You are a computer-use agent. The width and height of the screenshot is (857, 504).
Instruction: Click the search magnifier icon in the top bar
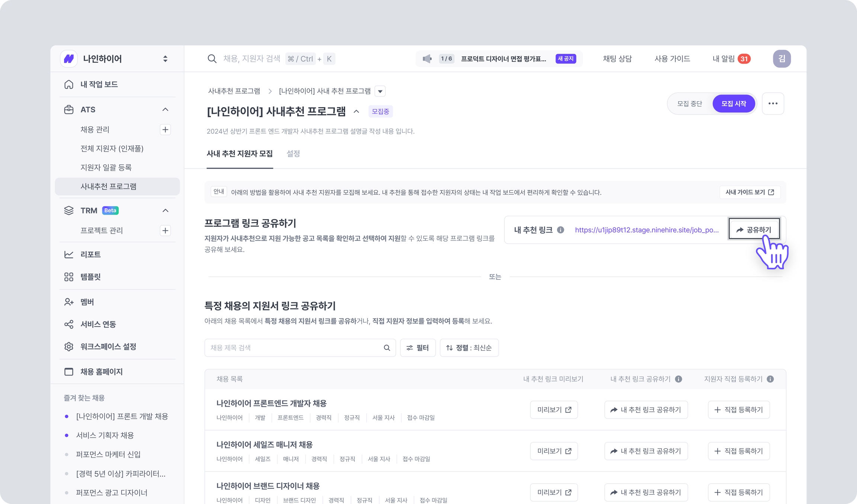coord(212,59)
